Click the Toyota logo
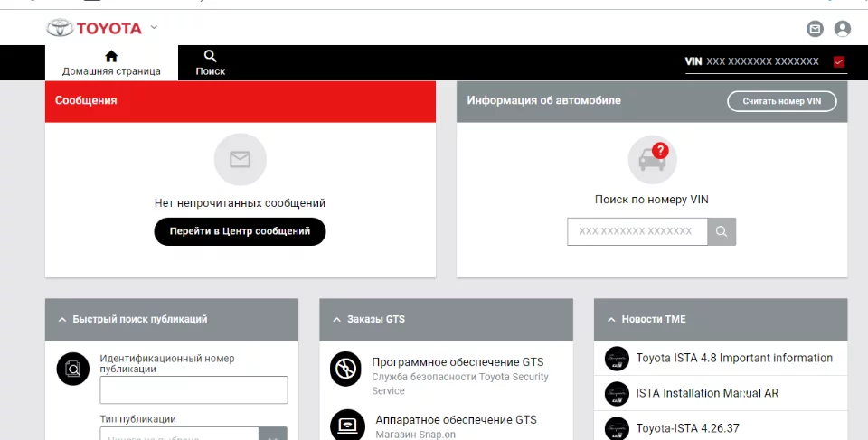This screenshot has width=868, height=440. coord(94,28)
